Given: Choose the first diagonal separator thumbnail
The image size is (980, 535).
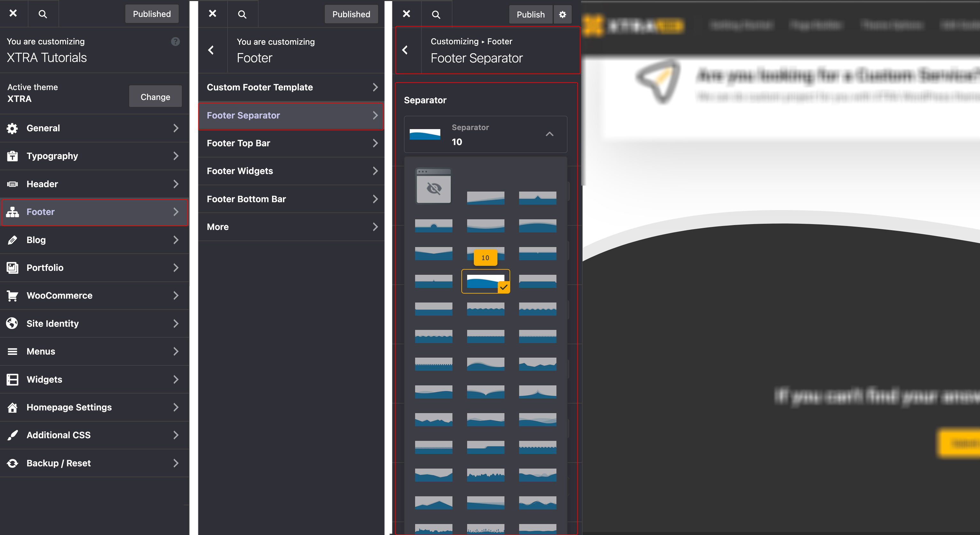Looking at the screenshot, I should click(485, 198).
